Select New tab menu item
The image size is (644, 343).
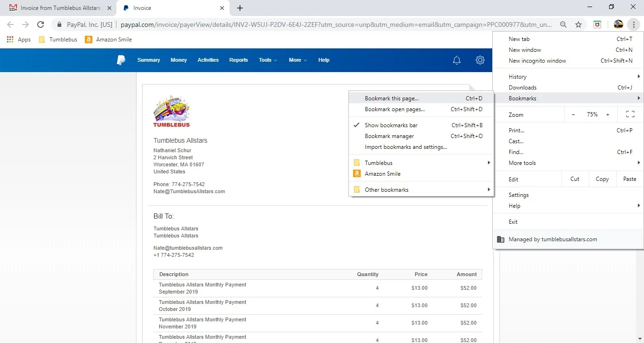[x=568, y=39]
